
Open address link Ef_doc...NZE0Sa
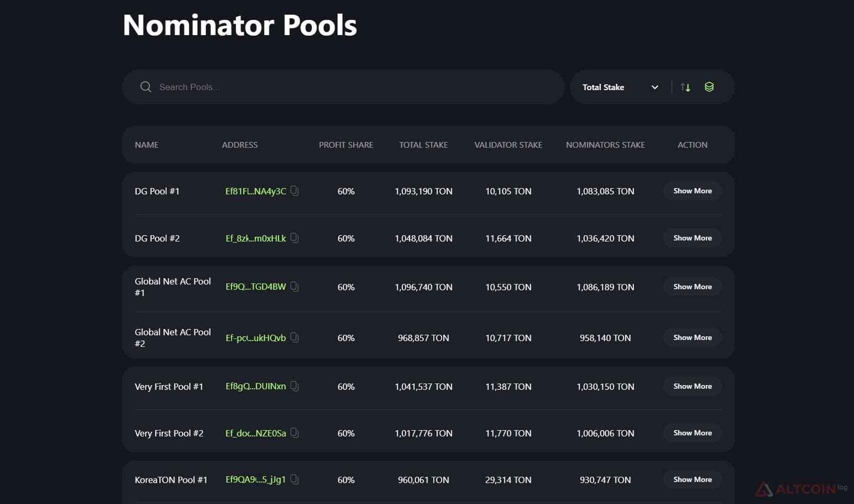pos(256,433)
